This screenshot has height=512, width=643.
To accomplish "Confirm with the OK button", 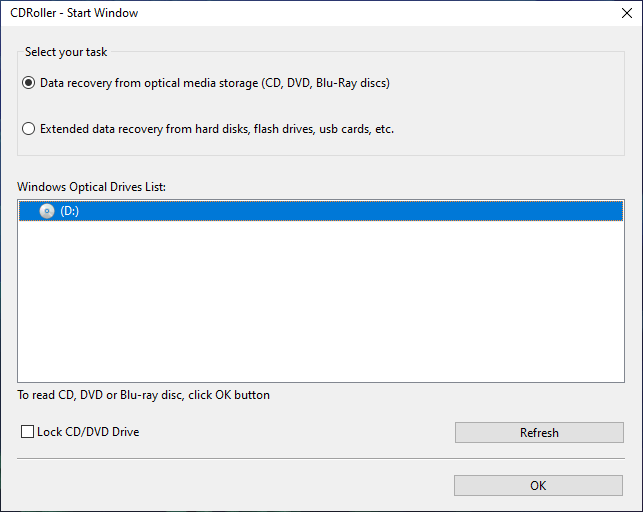I will 538,485.
